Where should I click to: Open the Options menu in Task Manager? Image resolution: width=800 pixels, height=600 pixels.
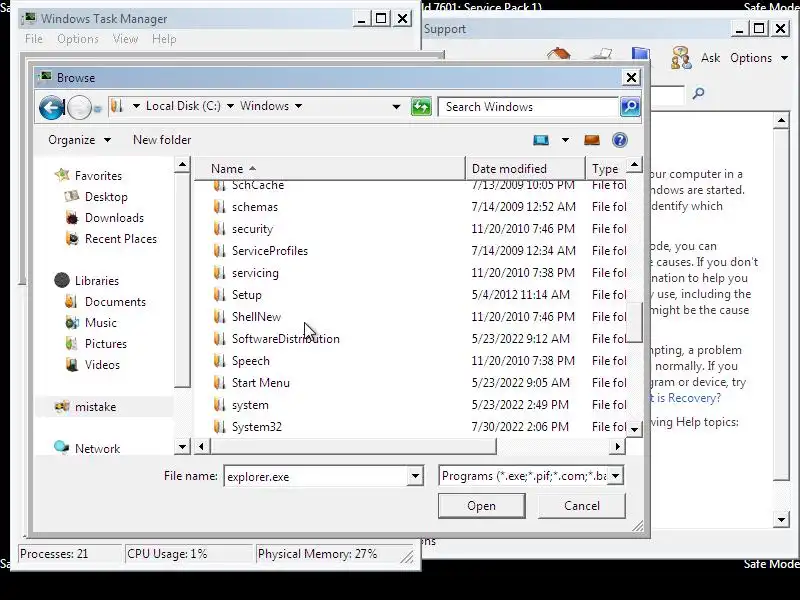[x=78, y=39]
